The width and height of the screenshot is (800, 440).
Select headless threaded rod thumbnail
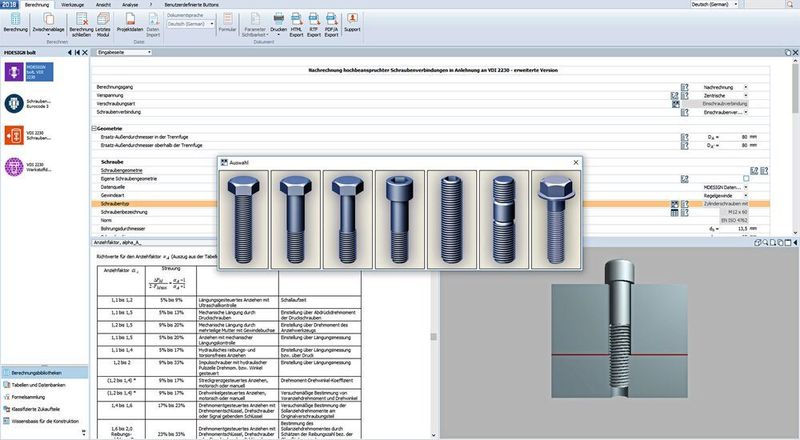pyautogui.click(x=452, y=219)
